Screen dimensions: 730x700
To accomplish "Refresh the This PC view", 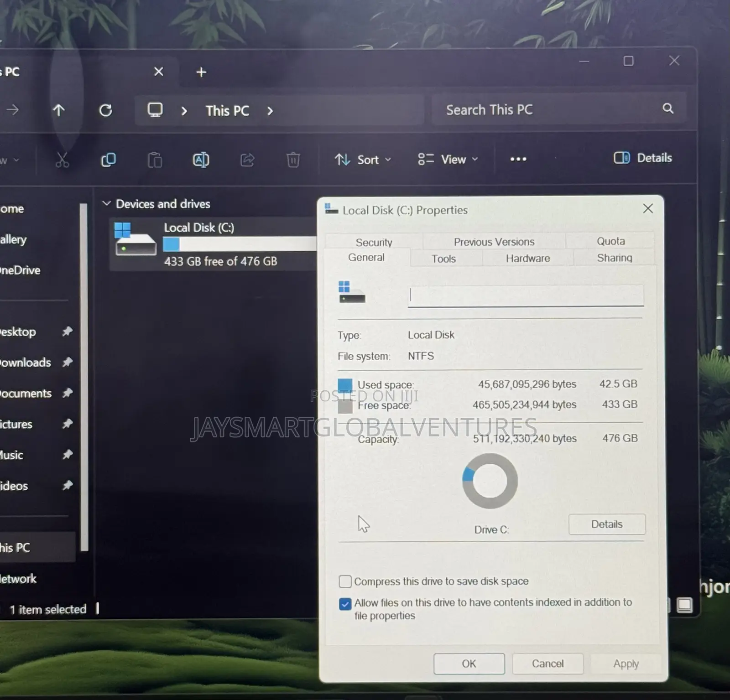I will [105, 110].
